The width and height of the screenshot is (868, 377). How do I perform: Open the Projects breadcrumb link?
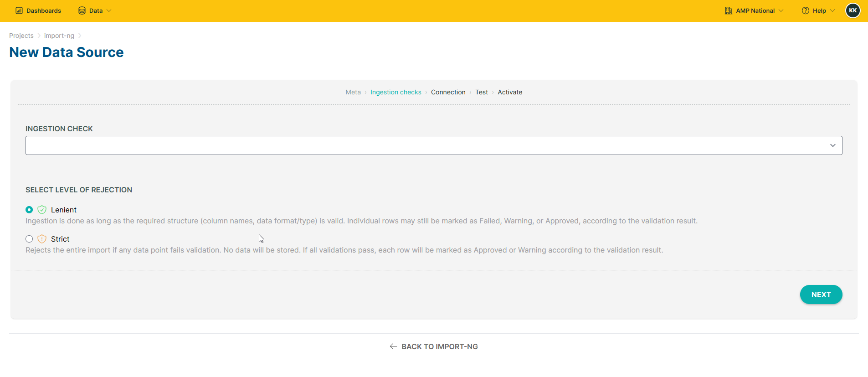point(21,36)
